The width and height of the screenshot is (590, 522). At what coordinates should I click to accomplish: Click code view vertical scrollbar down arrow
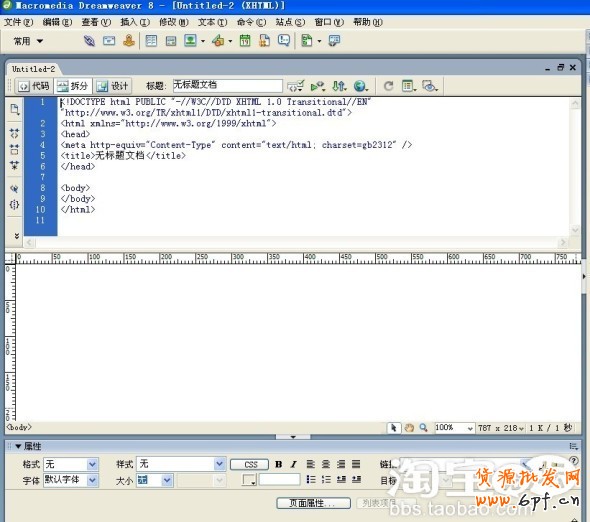coord(575,230)
